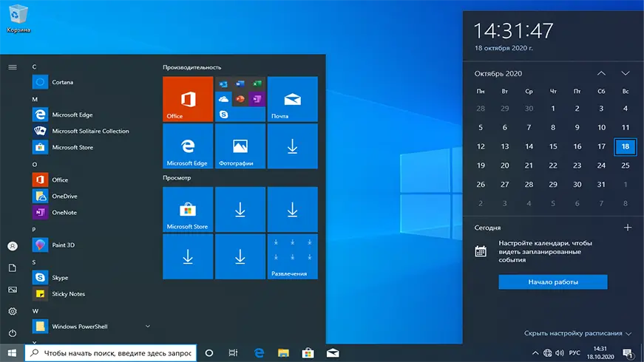The image size is (644, 362).
Task: Click the Office apps folder tile
Action: coord(240,99)
